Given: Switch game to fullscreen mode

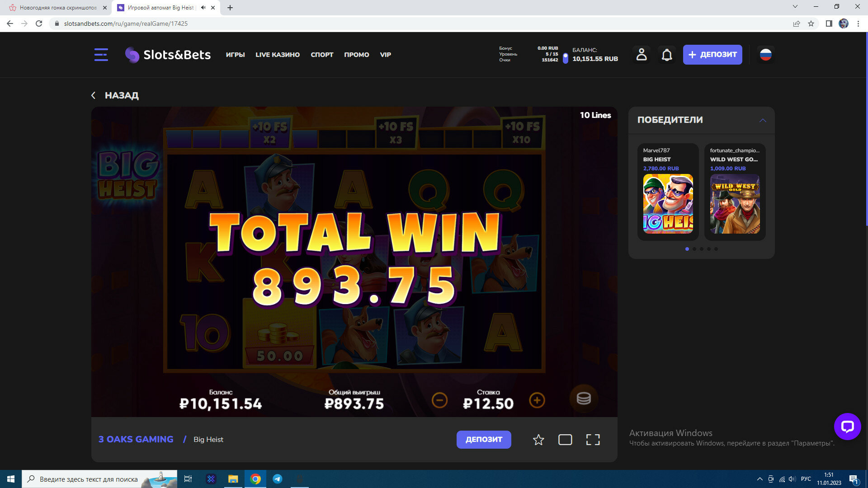Looking at the screenshot, I should [x=593, y=440].
